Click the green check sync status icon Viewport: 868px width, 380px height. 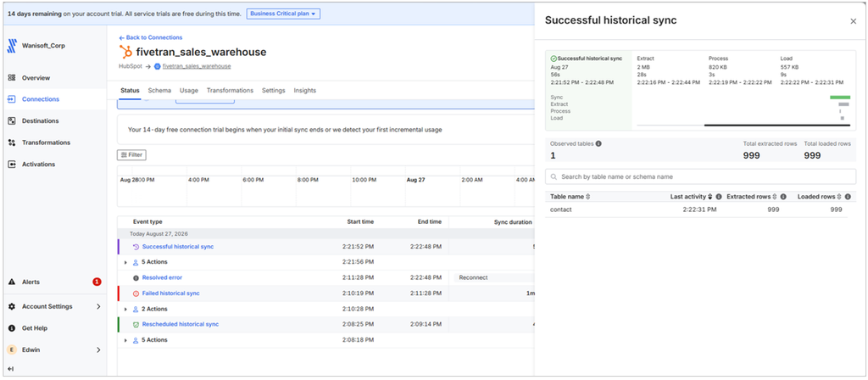[x=554, y=59]
